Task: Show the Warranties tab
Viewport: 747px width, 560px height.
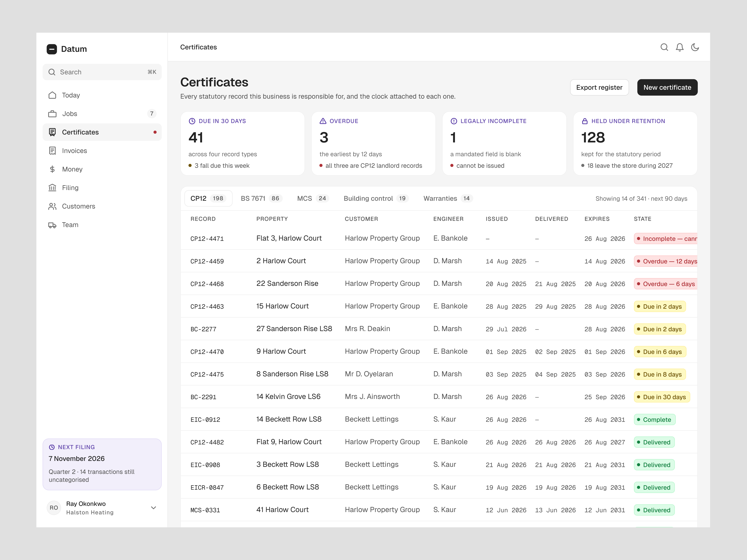Action: pos(448,198)
